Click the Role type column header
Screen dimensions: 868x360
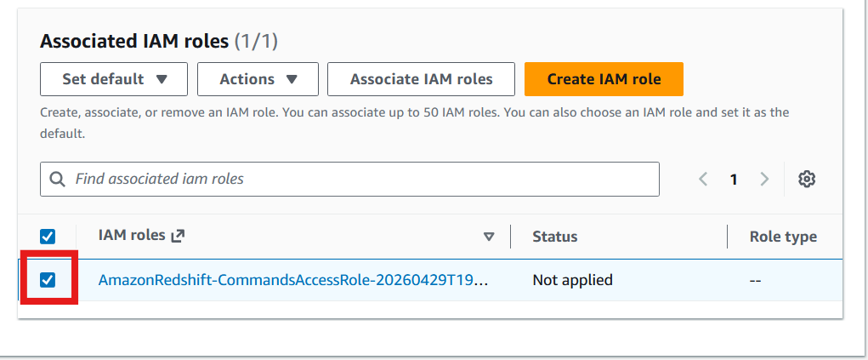783,237
